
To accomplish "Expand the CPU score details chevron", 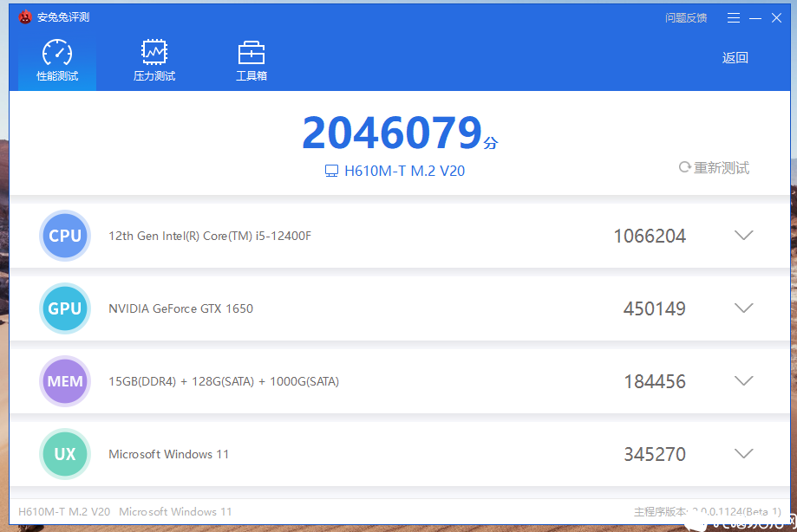I will point(743,235).
